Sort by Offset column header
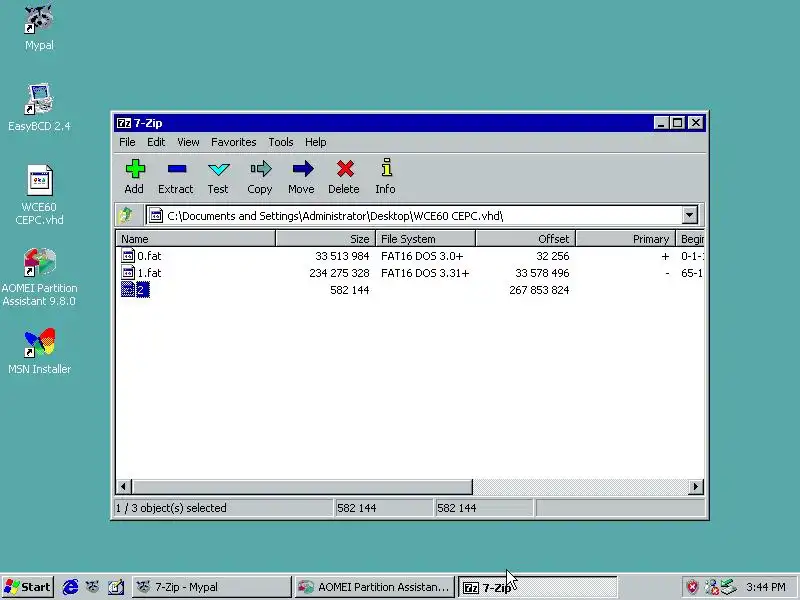Image resolution: width=800 pixels, height=600 pixels. pyautogui.click(x=526, y=239)
